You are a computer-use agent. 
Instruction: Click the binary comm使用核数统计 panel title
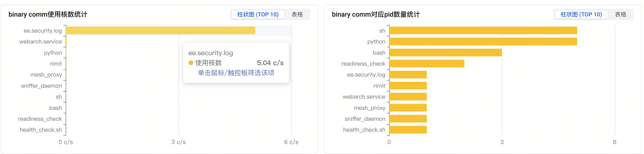[x=48, y=14]
